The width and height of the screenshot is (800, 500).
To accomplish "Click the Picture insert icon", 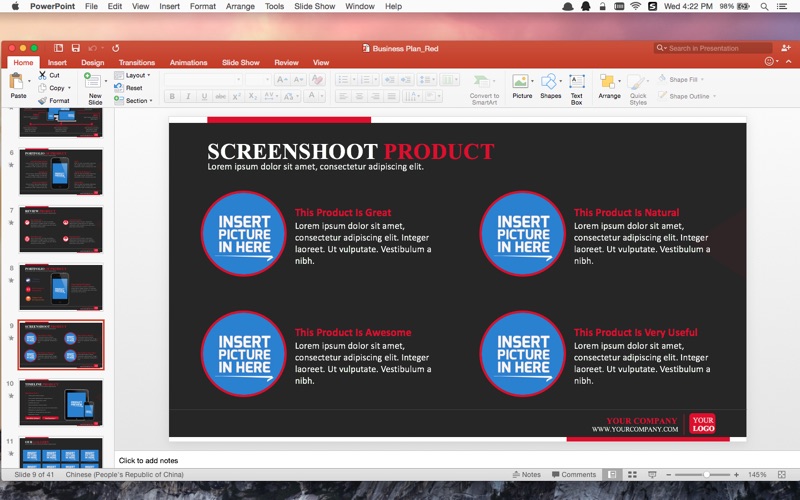I will click(x=520, y=82).
